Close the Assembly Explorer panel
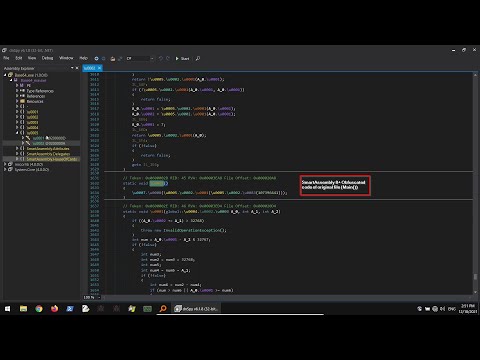Image resolution: width=480 pixels, height=360 pixels. click(77, 68)
